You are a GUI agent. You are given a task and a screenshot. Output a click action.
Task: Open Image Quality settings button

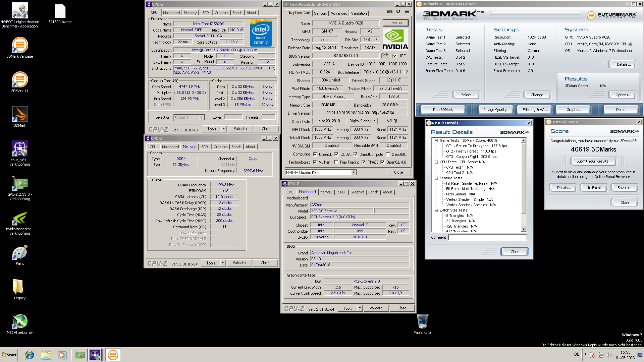(496, 110)
